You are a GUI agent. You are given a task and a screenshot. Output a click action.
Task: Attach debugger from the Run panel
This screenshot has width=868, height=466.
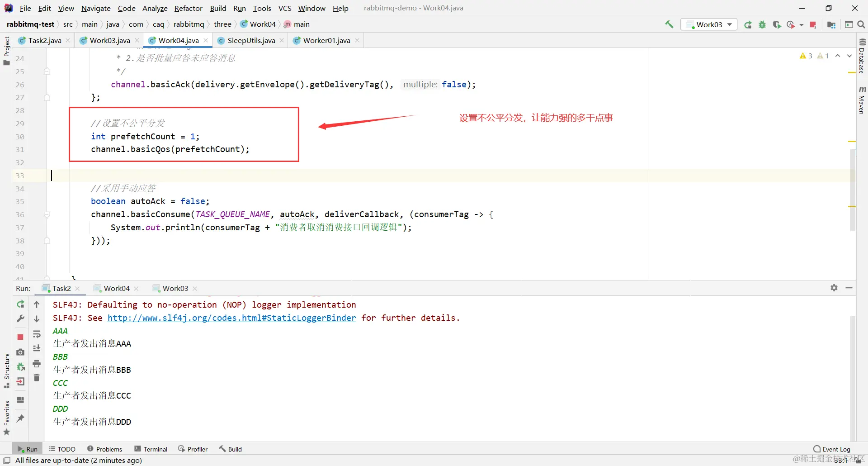pos(20,366)
